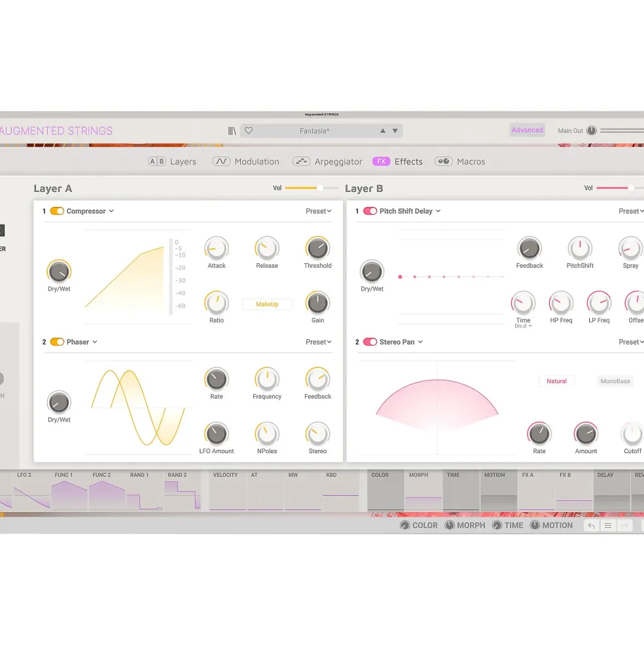Switch to the Macros tab

[460, 161]
